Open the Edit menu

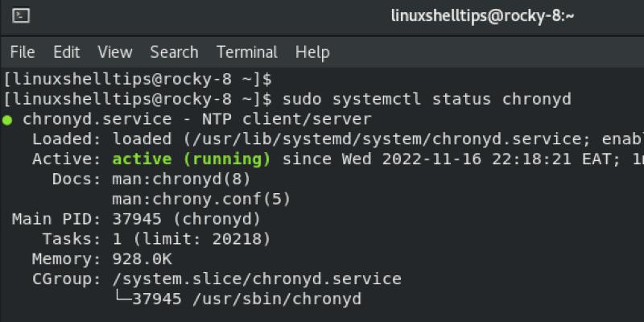pyautogui.click(x=67, y=52)
